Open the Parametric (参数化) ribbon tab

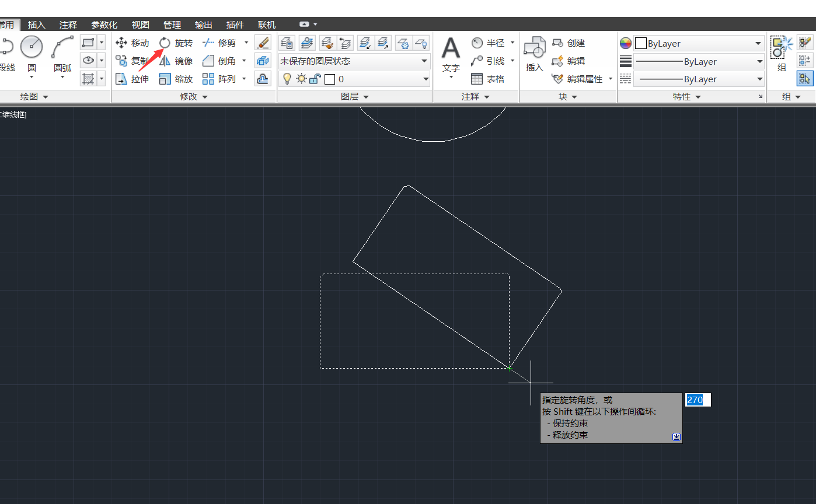click(x=104, y=24)
